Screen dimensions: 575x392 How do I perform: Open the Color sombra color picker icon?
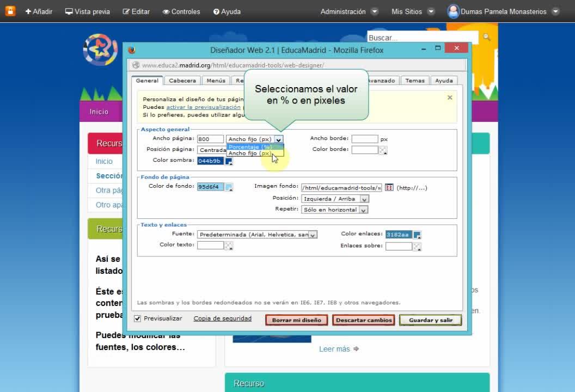click(x=229, y=161)
